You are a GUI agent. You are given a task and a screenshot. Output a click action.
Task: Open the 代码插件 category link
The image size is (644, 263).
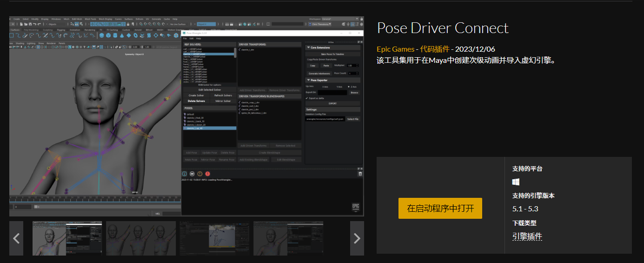coord(435,49)
